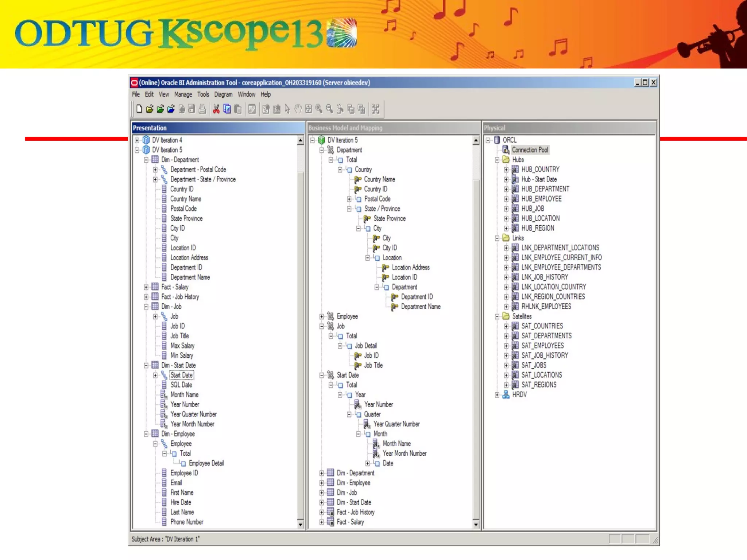Screen dimensions: 747x560
Task: Select the Connection Pool item
Action: click(x=530, y=150)
